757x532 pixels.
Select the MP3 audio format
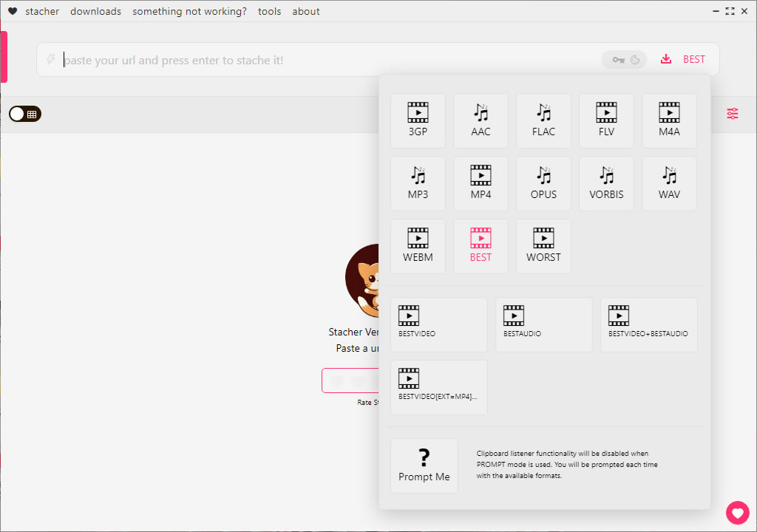point(418,183)
